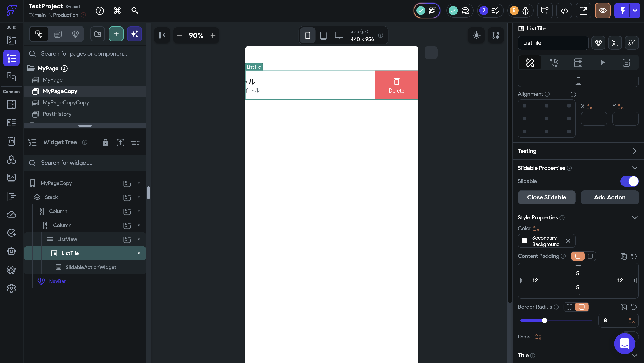
Task: Lock the widget tree
Action: pyautogui.click(x=106, y=143)
